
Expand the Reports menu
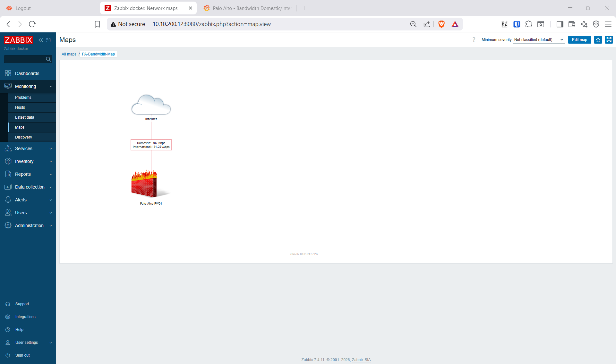pos(28,174)
